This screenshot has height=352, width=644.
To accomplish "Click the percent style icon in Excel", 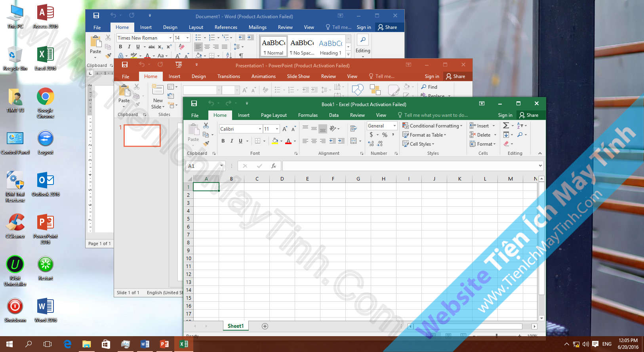I will point(385,135).
